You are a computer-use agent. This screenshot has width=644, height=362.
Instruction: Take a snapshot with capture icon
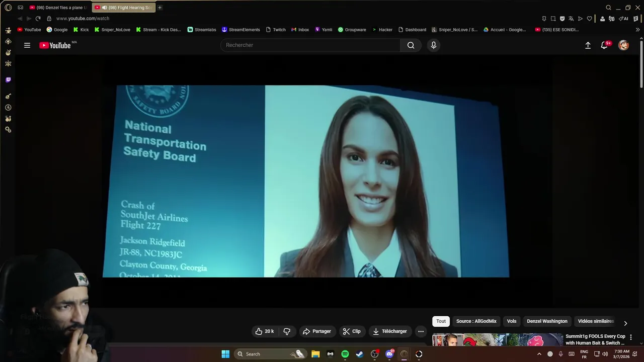pyautogui.click(x=553, y=19)
